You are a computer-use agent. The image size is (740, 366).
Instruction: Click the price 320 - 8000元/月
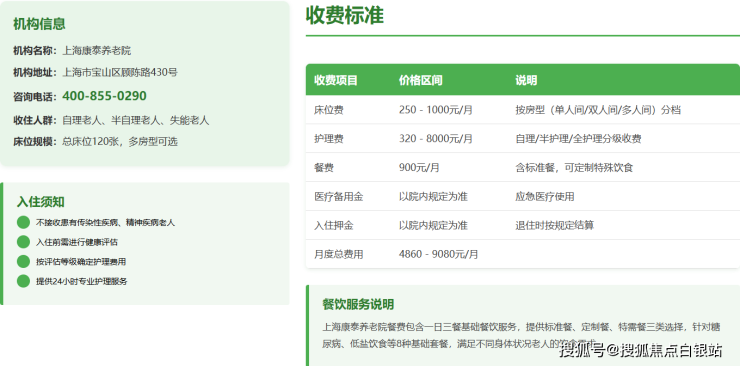pyautogui.click(x=436, y=139)
